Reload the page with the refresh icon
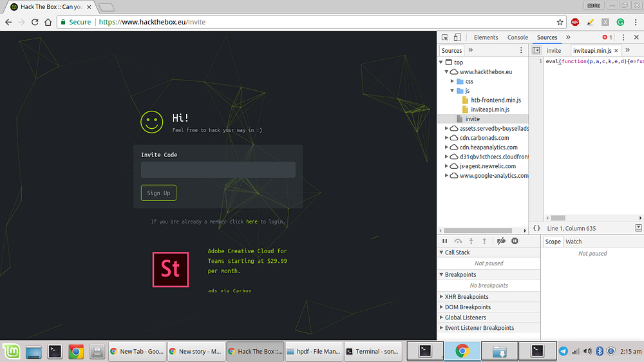Image resolution: width=644 pixels, height=362 pixels. click(35, 22)
